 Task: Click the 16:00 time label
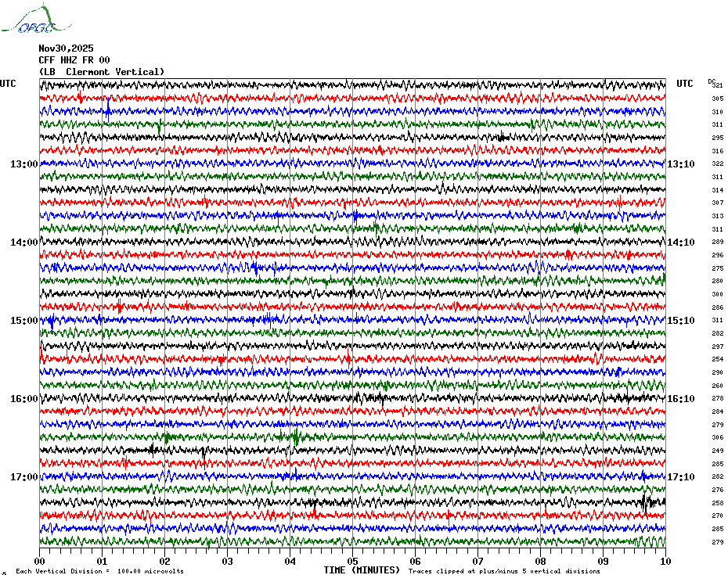tap(24, 399)
